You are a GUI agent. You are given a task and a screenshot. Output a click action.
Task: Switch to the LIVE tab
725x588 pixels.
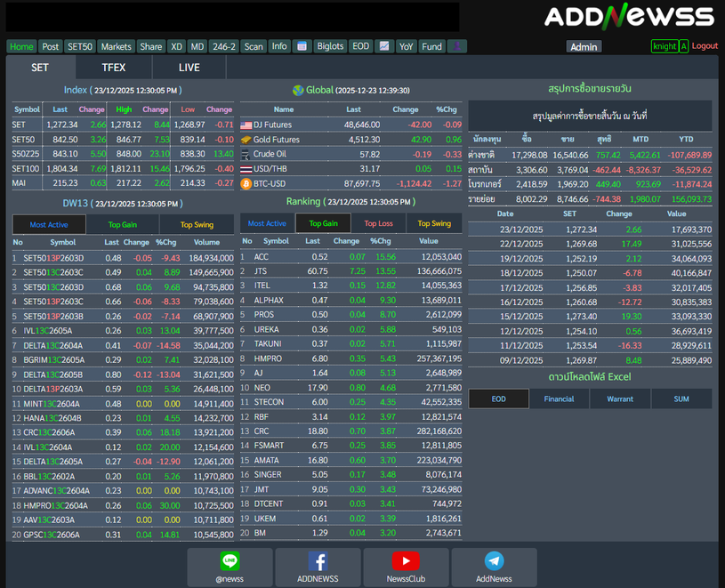(x=189, y=68)
